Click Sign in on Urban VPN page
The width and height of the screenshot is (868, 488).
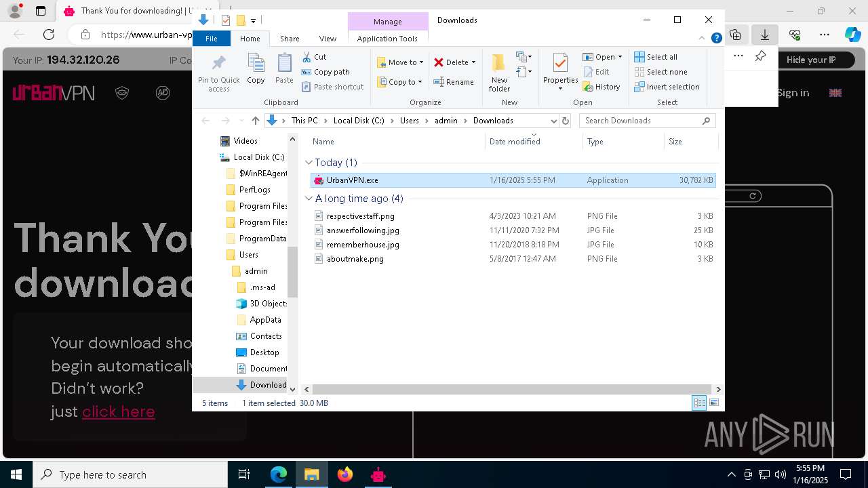[793, 93]
